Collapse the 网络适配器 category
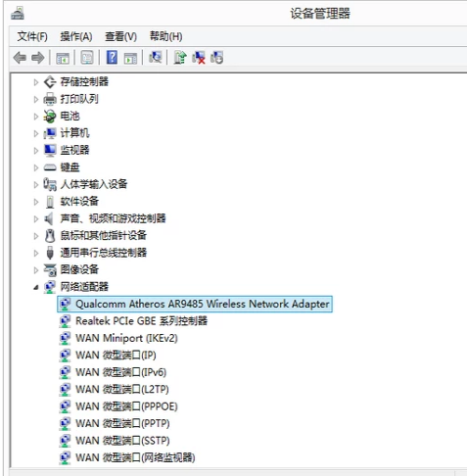Viewport: 467px width, 476px height. coord(36,287)
